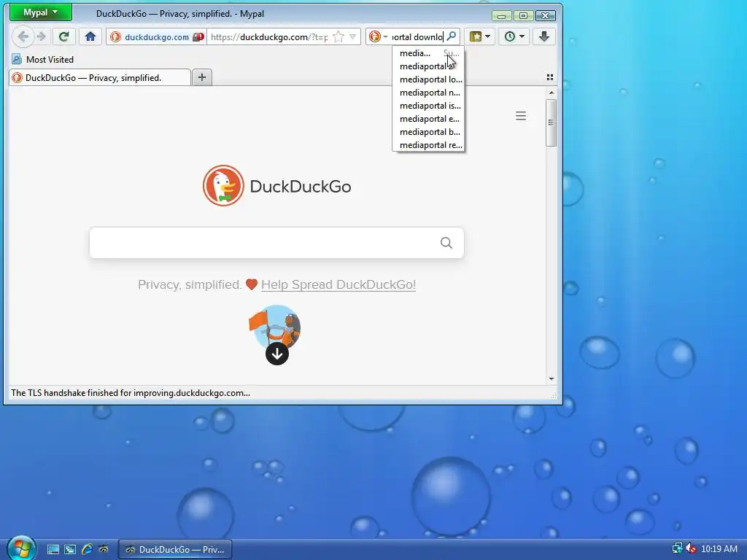
Task: Choose the 'mediaportal b...' suggestion
Action: [x=428, y=132]
